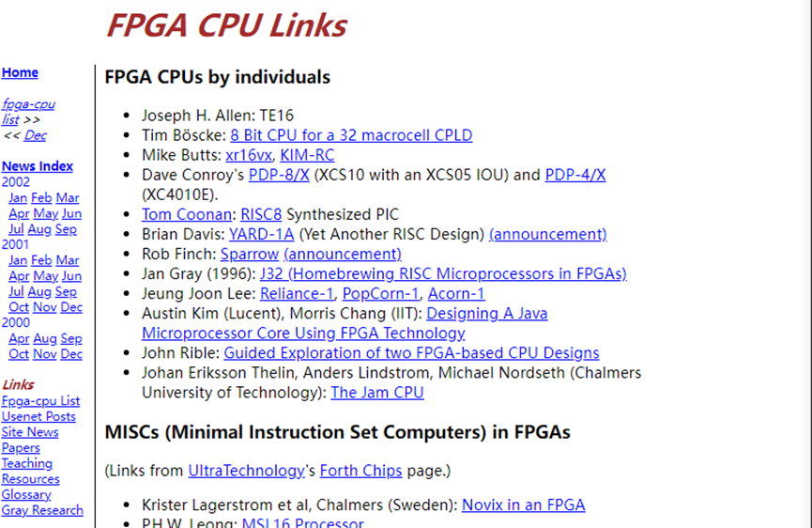This screenshot has width=812, height=528.
Task: Open the Tom Coonan link
Action: coord(187,214)
